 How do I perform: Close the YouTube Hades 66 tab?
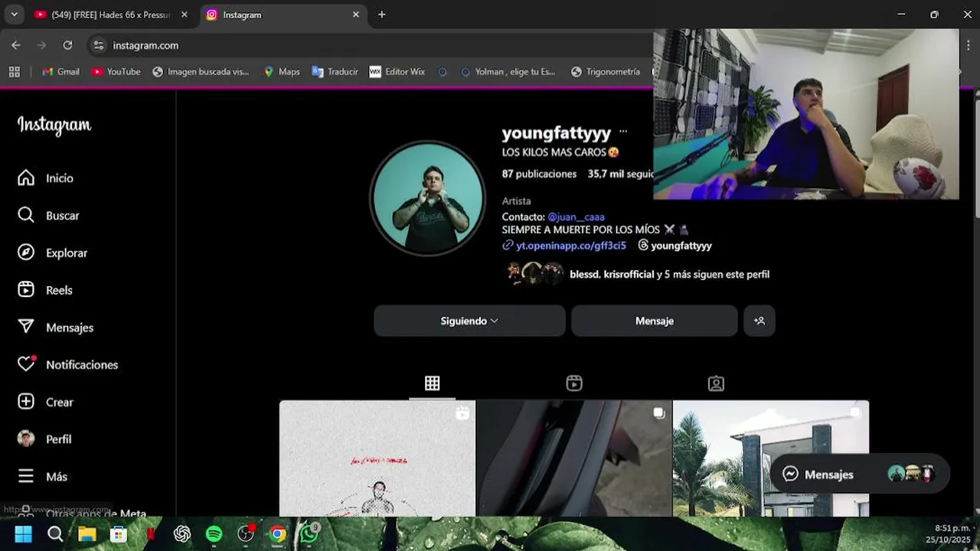click(185, 15)
